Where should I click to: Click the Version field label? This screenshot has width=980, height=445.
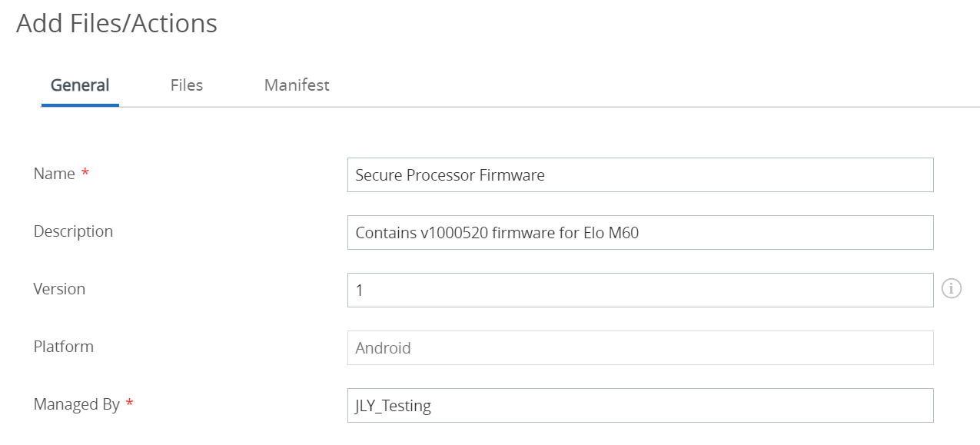pos(59,289)
